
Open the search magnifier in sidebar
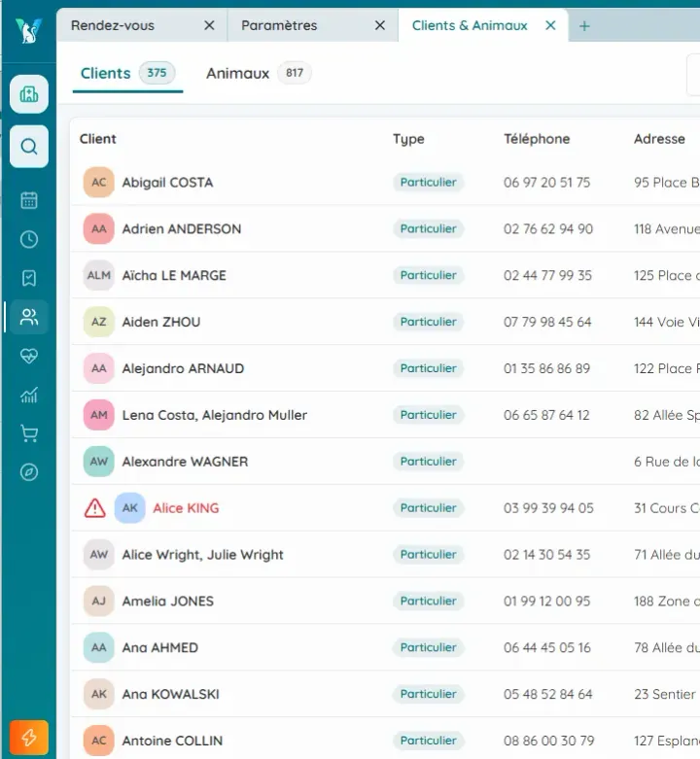click(x=29, y=146)
